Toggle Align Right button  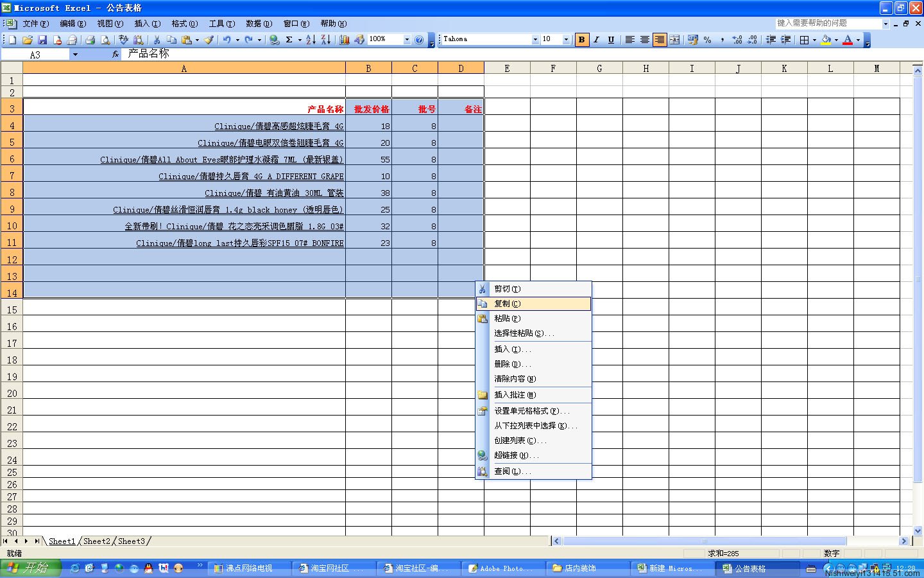point(660,40)
